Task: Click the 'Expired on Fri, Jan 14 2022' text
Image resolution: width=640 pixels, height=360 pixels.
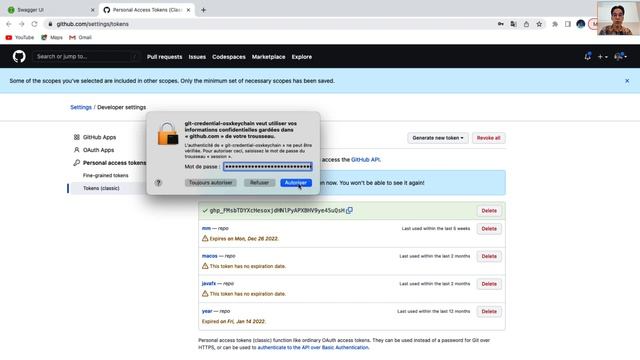Action: click(x=233, y=321)
